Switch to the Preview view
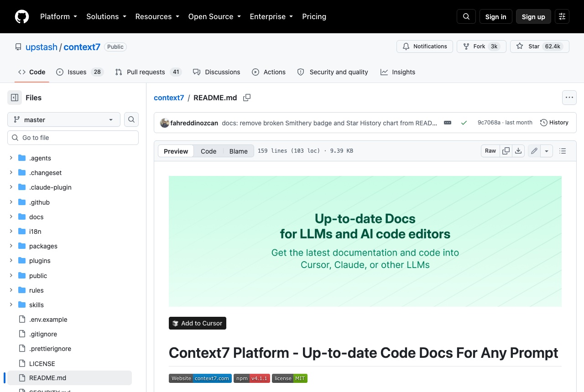This screenshot has height=392, width=584. [176, 151]
